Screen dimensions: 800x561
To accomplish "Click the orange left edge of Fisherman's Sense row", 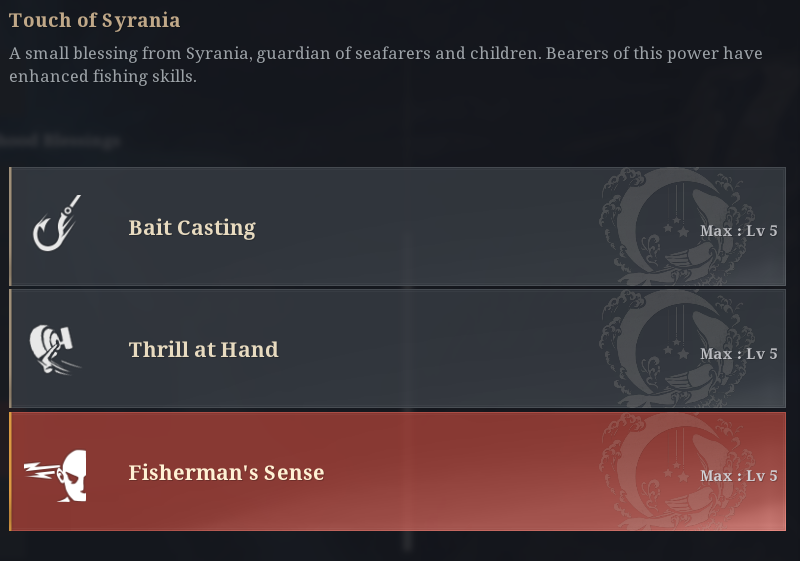I will 10,472.
